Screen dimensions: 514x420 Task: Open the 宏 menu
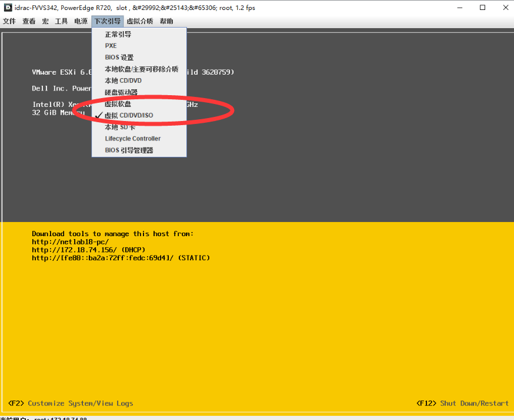point(45,21)
